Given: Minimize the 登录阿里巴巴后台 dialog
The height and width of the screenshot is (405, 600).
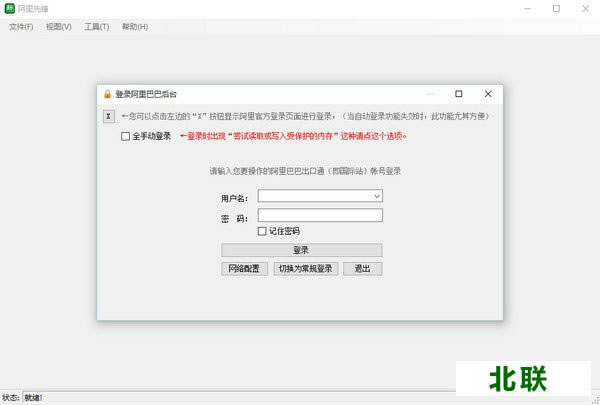Looking at the screenshot, I should 429,94.
